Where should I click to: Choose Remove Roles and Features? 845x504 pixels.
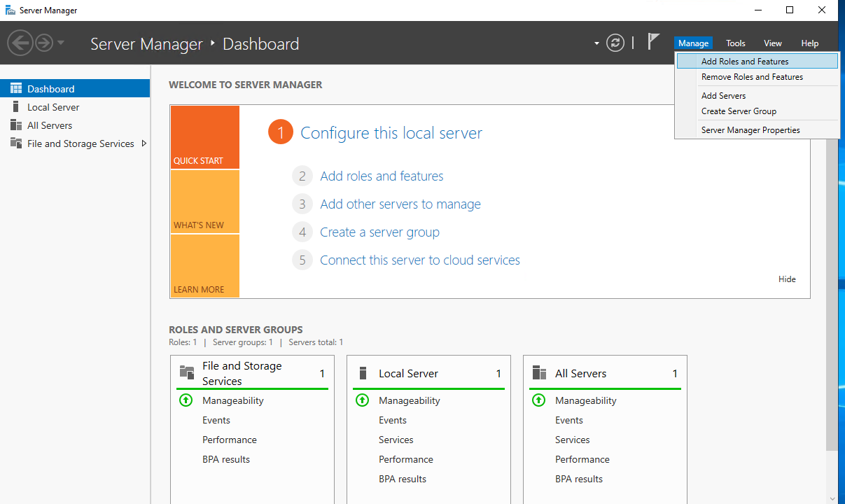[x=757, y=77]
